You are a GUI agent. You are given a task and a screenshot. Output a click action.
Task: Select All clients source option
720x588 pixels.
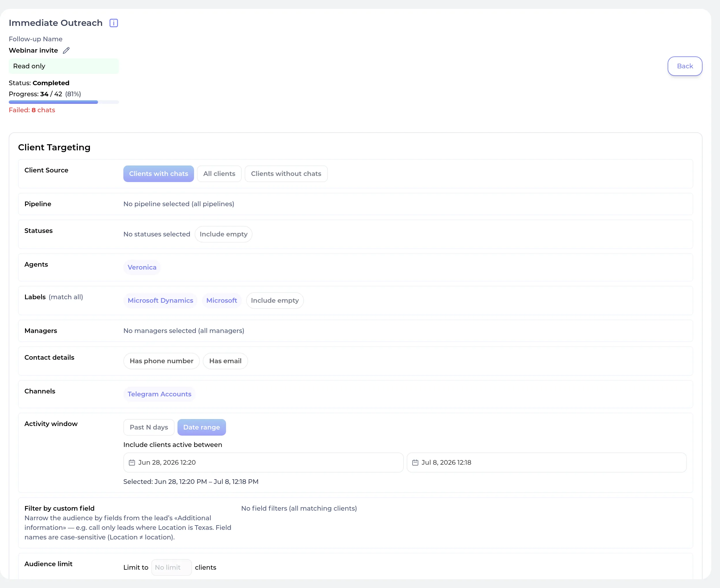(219, 174)
